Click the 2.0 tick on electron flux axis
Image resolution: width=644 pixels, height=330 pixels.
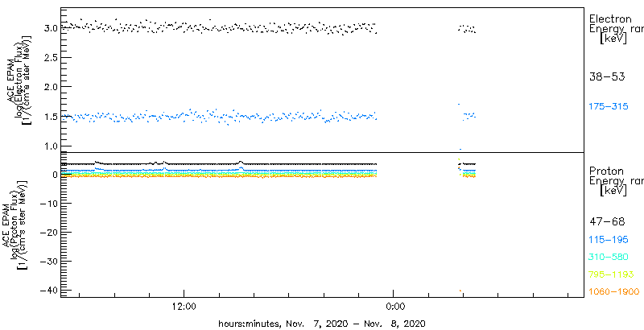tap(52, 87)
